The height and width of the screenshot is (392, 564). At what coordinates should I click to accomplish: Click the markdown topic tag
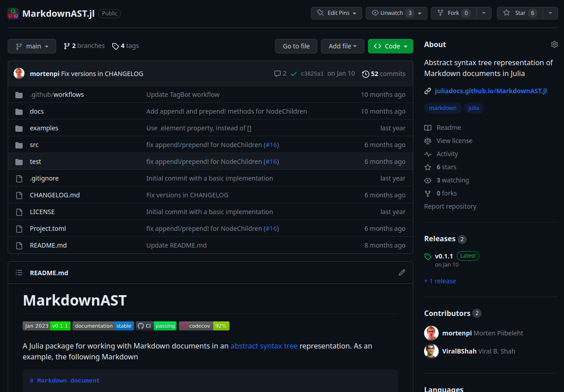(x=443, y=108)
